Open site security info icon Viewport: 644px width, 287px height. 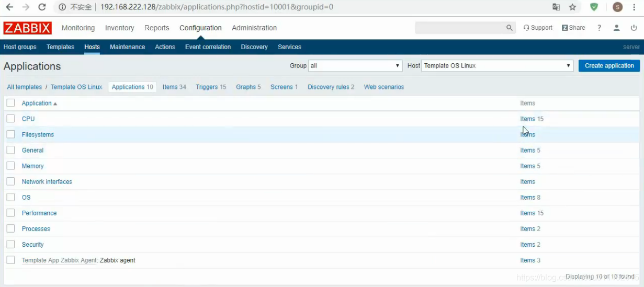point(62,7)
